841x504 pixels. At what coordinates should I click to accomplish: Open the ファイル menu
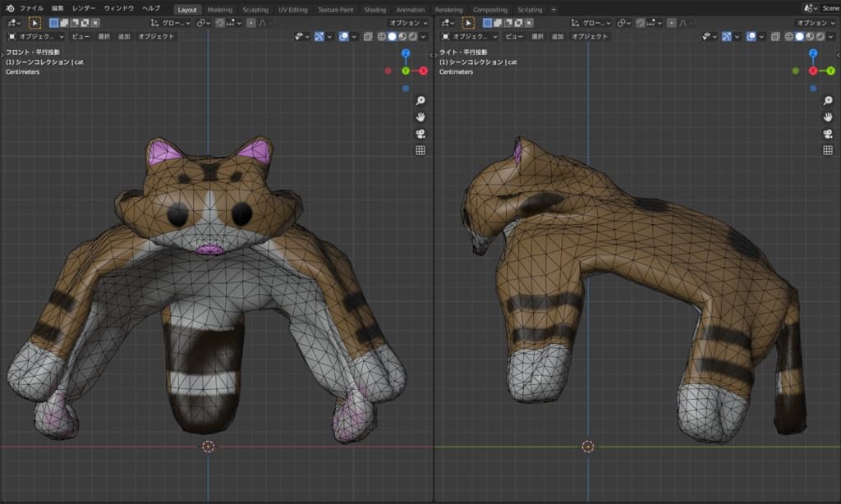coord(31,8)
